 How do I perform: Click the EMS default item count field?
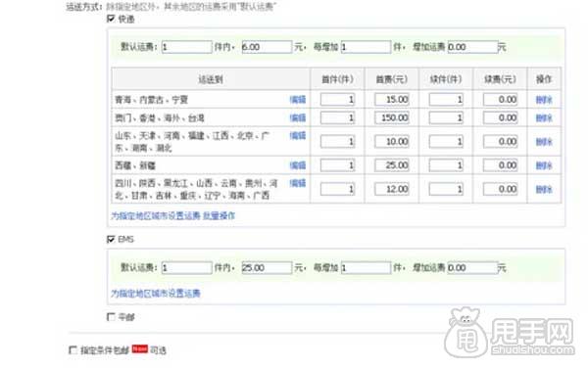(x=187, y=268)
